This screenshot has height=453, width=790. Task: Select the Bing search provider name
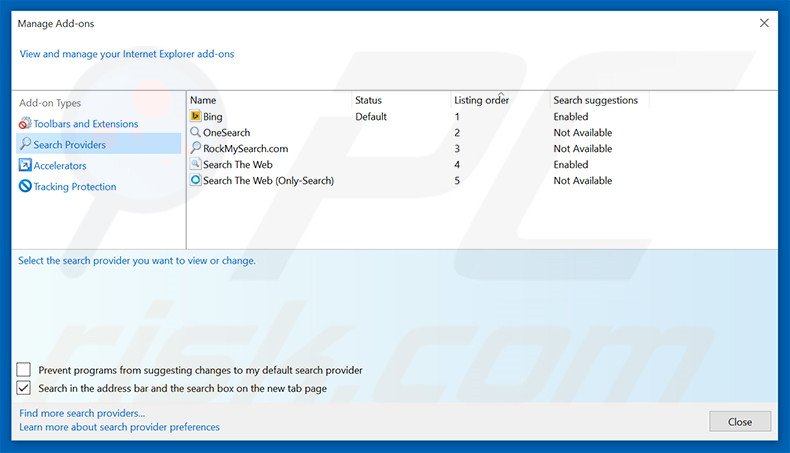click(213, 117)
